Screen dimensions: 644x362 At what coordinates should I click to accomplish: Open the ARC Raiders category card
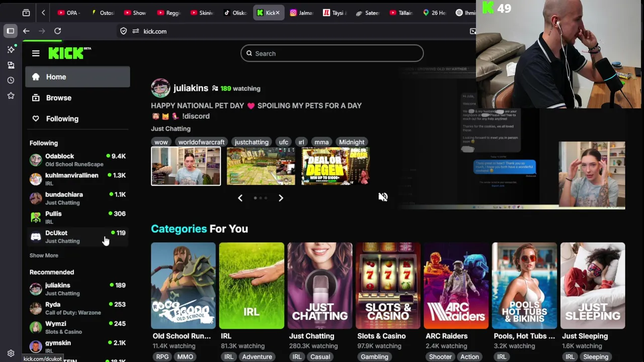point(456,286)
